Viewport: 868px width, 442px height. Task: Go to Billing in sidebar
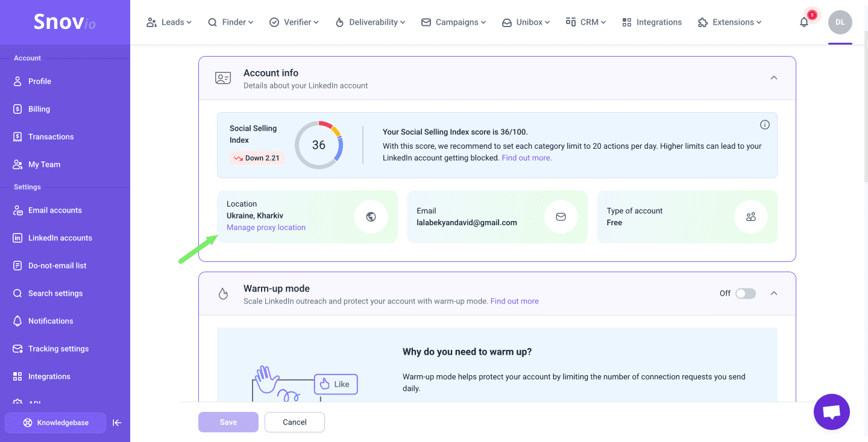click(39, 109)
